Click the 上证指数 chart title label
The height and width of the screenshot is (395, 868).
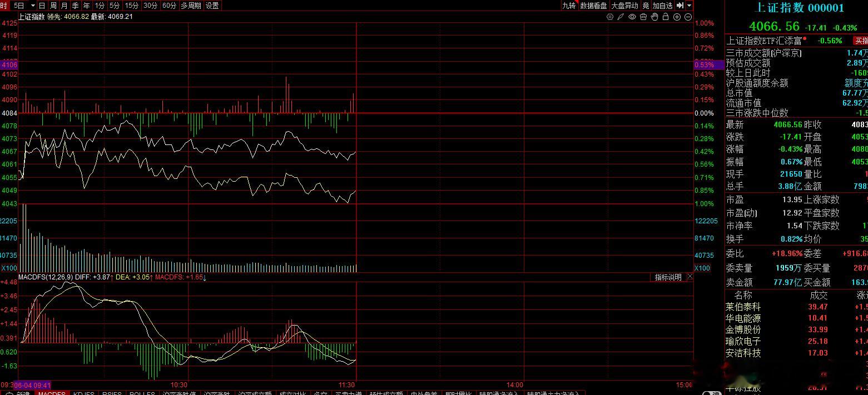click(31, 17)
